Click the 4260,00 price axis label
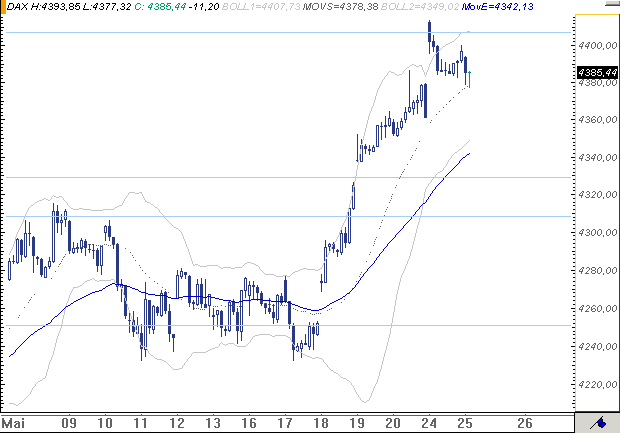The height and width of the screenshot is (433, 620). [x=597, y=308]
